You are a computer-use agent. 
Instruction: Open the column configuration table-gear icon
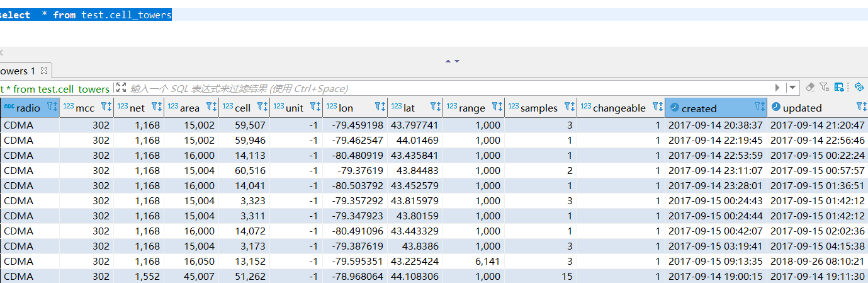click(x=840, y=87)
